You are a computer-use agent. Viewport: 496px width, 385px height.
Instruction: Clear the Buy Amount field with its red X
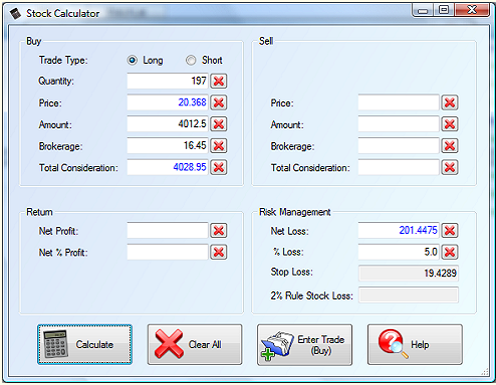(219, 124)
